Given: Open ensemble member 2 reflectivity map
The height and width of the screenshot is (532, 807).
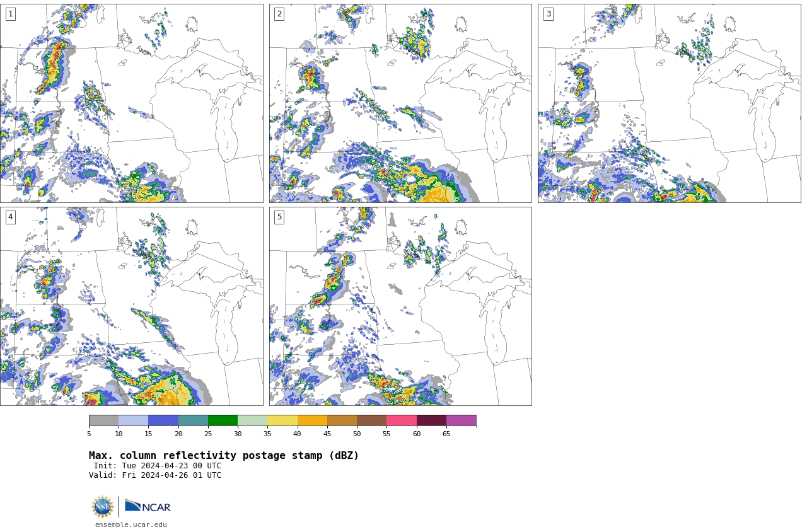Looking at the screenshot, I should [400, 103].
